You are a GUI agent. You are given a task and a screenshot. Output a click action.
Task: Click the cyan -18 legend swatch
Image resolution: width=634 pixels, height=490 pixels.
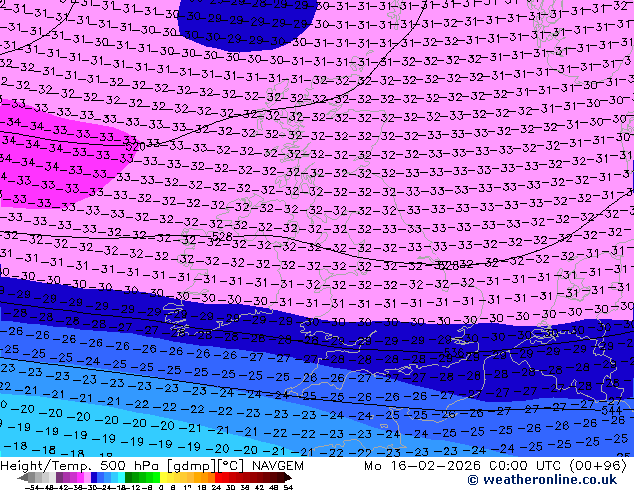click(121, 477)
